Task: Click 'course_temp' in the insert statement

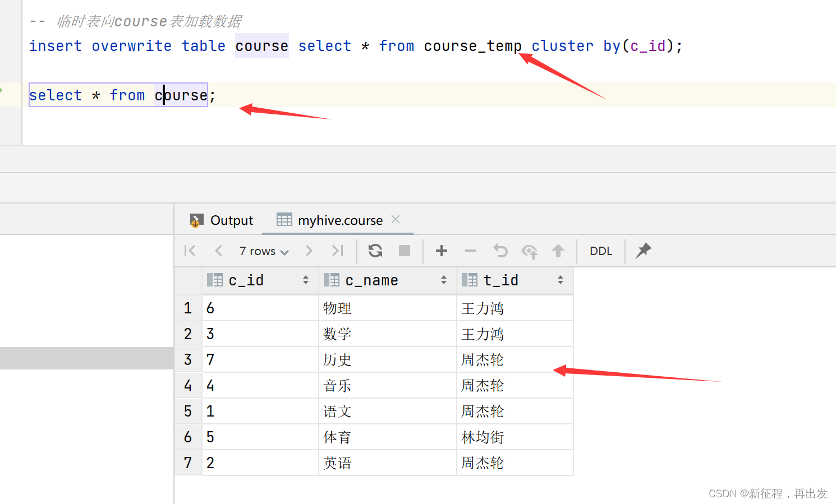Action: coord(473,46)
